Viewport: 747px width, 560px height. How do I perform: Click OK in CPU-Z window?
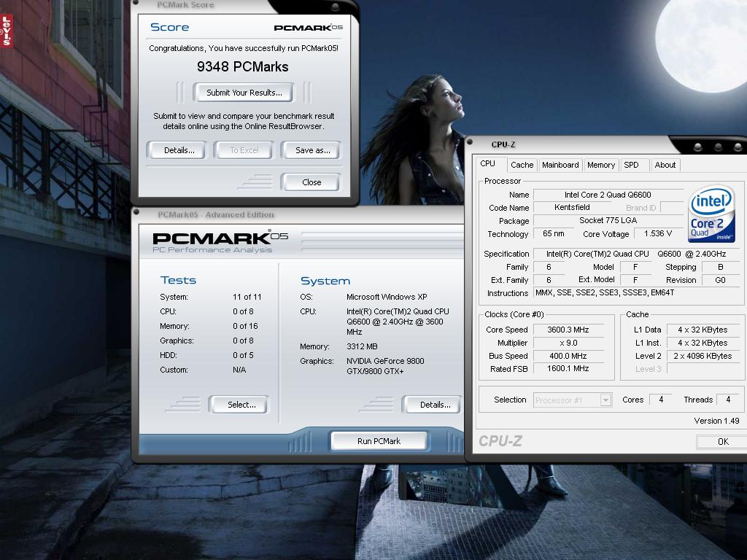(722, 441)
